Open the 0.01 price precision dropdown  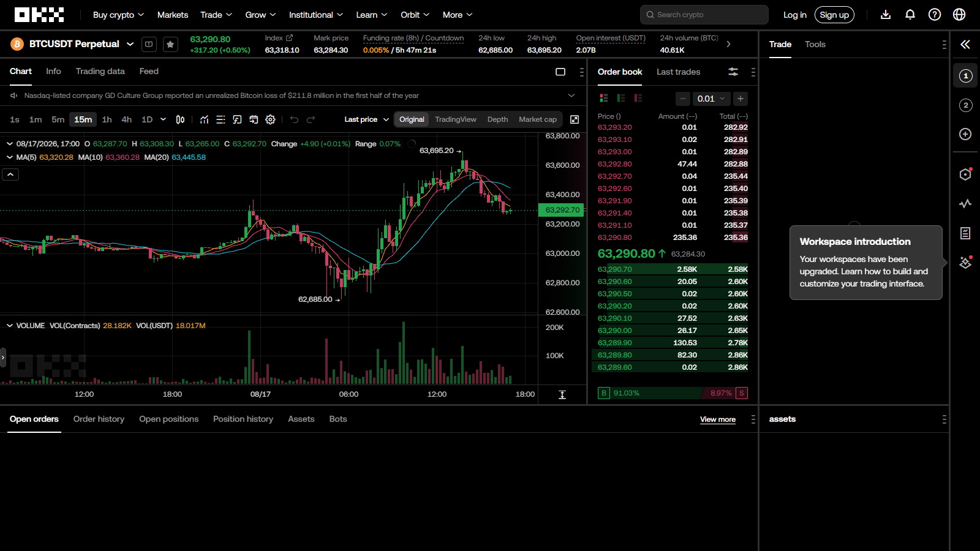710,99
